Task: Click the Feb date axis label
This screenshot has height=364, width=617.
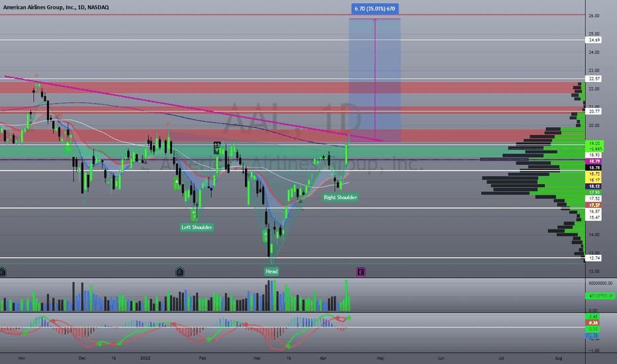Action: coord(203,358)
